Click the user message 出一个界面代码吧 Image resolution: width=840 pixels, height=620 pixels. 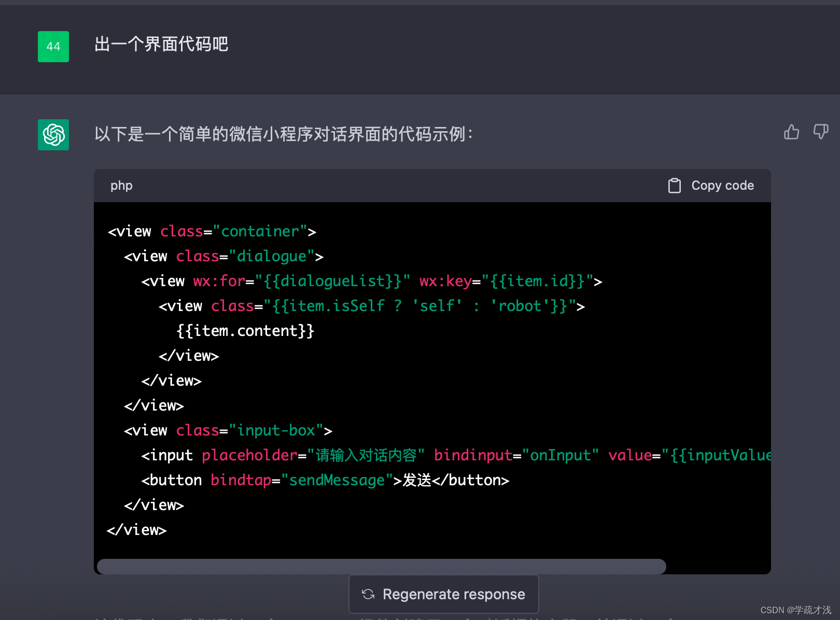click(x=161, y=45)
